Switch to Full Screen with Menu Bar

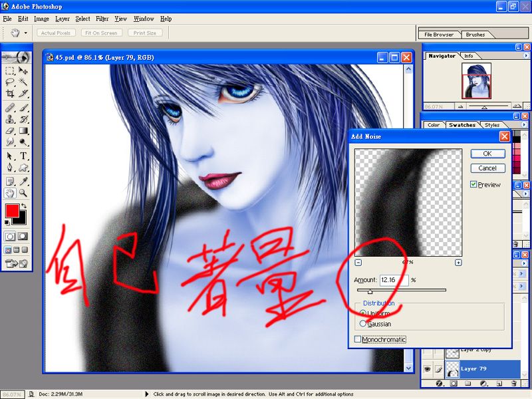click(x=16, y=250)
